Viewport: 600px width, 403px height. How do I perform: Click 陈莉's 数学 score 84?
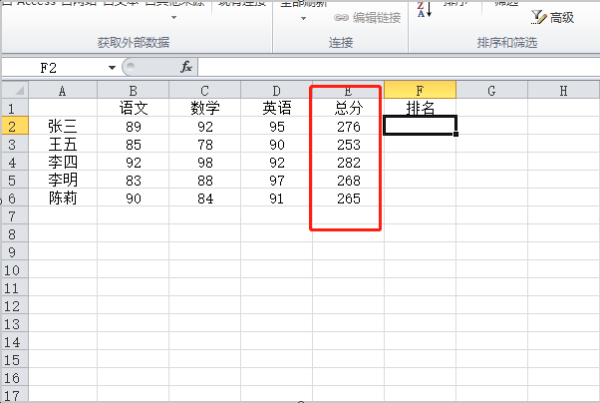pos(204,198)
